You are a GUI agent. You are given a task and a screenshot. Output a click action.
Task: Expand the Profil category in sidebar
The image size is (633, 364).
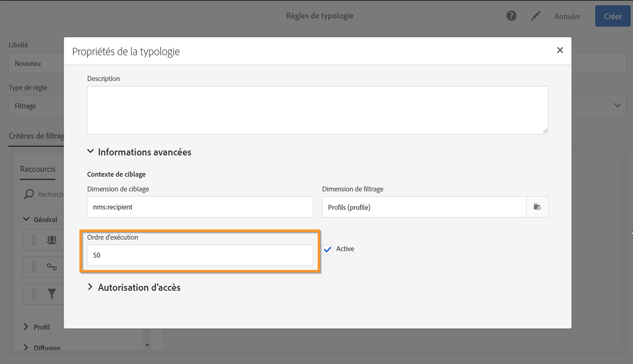pos(26,327)
